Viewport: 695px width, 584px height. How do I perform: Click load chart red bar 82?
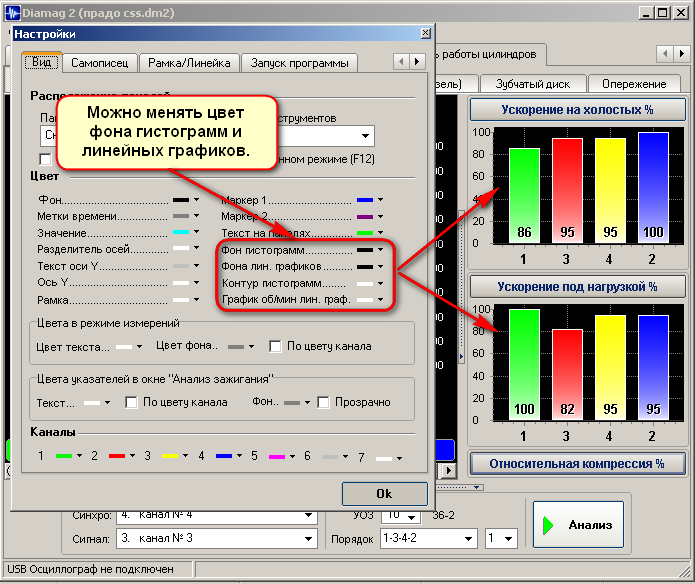coord(567,374)
